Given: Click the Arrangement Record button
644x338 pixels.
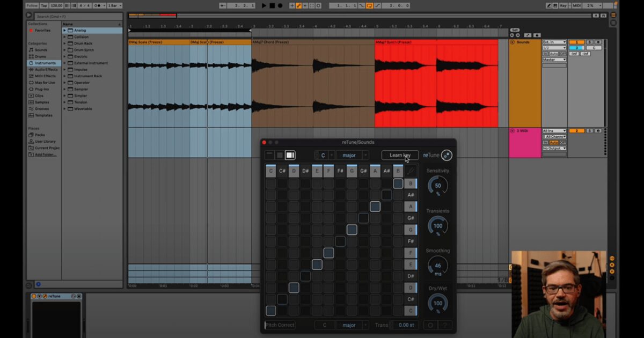Looking at the screenshot, I should (280, 5).
